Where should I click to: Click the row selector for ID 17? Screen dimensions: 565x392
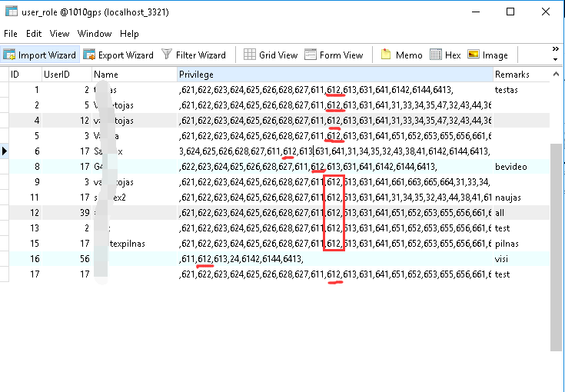click(x=5, y=274)
